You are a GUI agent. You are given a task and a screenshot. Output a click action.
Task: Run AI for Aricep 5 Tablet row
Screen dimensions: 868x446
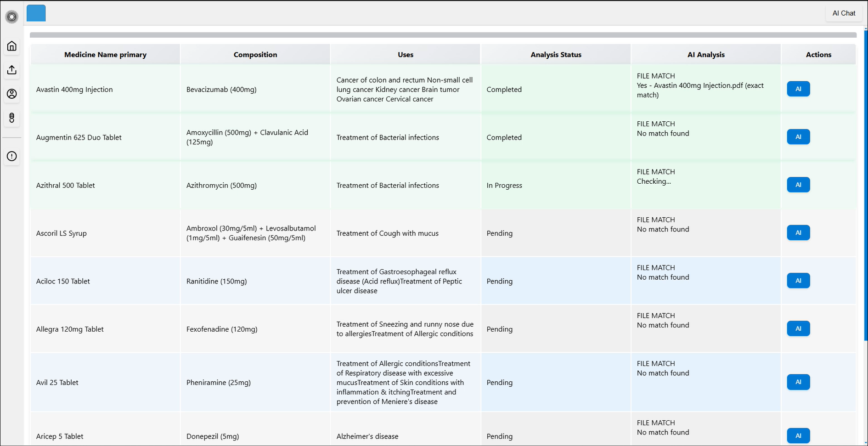[798, 436]
